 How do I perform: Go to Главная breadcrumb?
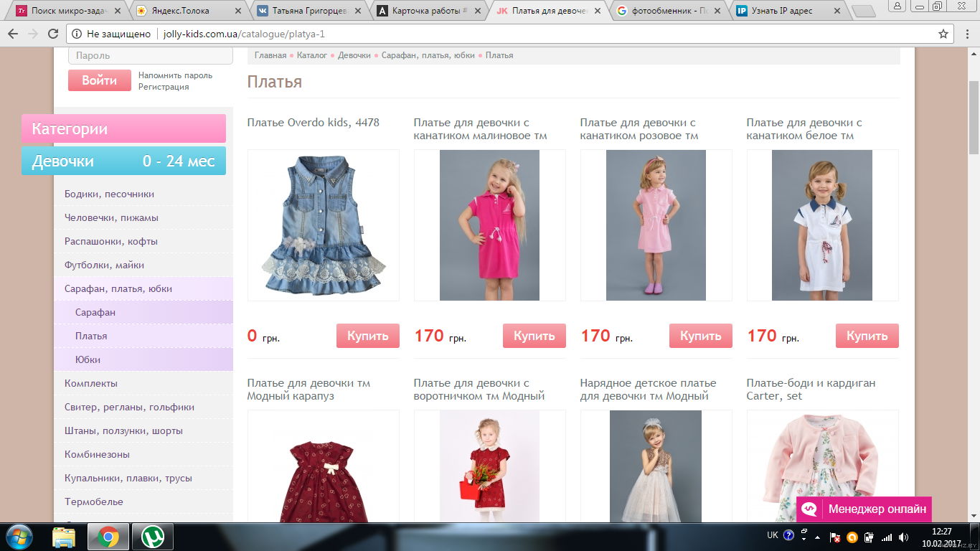tap(270, 55)
